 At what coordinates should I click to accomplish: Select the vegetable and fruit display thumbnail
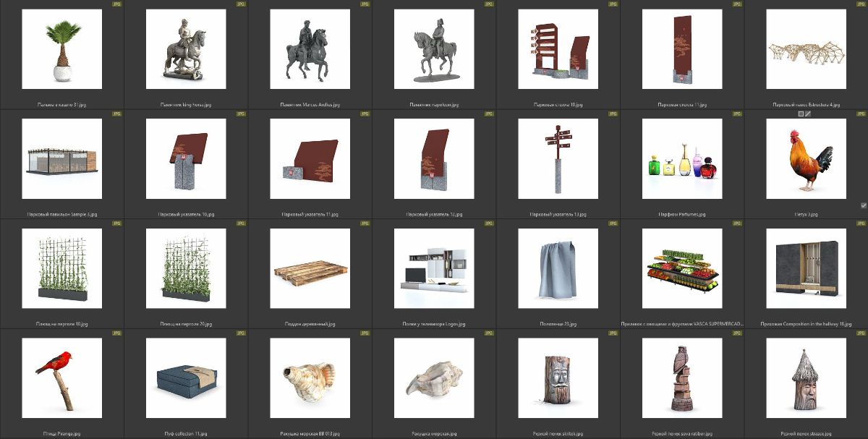pos(681,269)
